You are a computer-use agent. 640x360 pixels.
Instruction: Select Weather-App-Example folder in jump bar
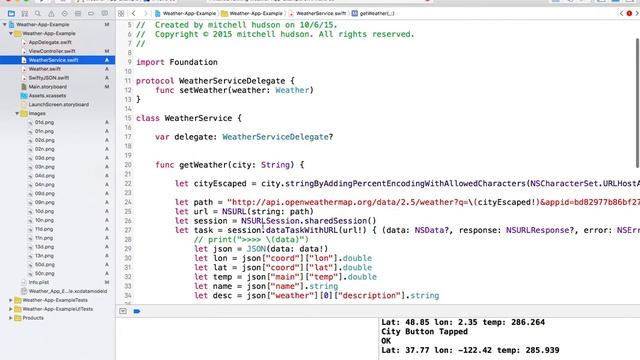tap(252, 13)
